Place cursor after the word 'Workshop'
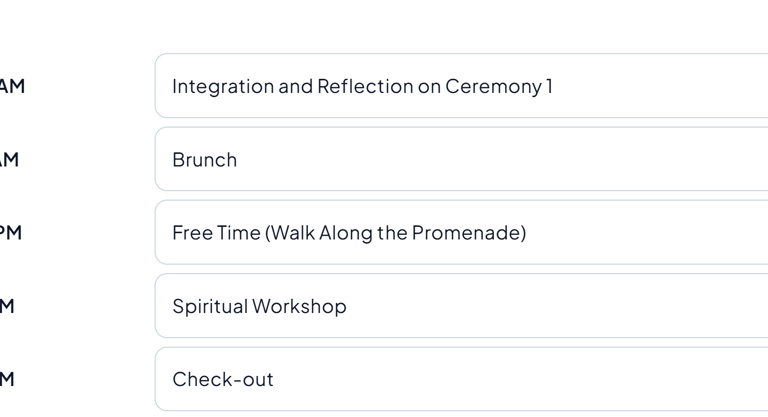Viewport: 768px width, 417px height. tap(348, 306)
